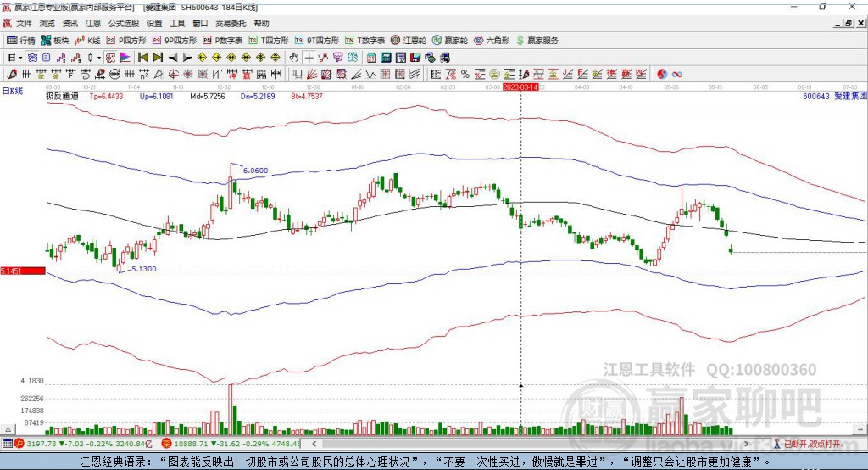868x470 pixels.
Task: Click the circled crosshair target icon
Action: point(173,74)
